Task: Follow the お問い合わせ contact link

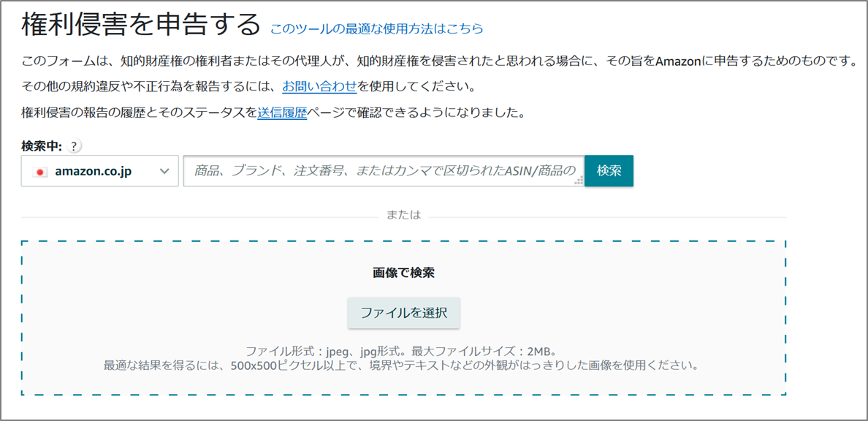Action: tap(319, 86)
